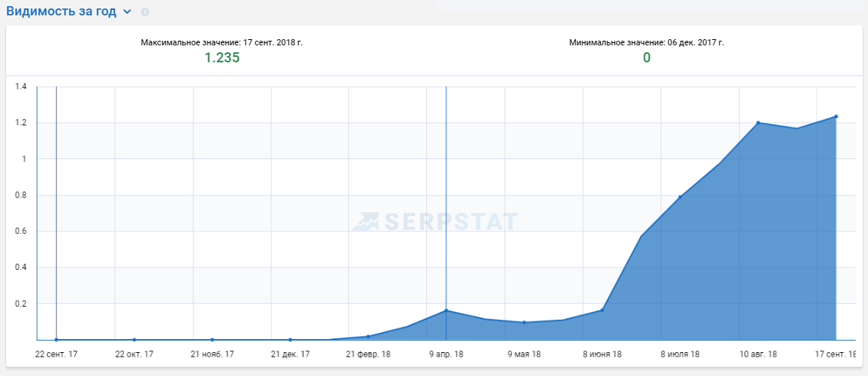Click the Минимальное значение date label
Screen dimensions: 868x376
tap(646, 42)
